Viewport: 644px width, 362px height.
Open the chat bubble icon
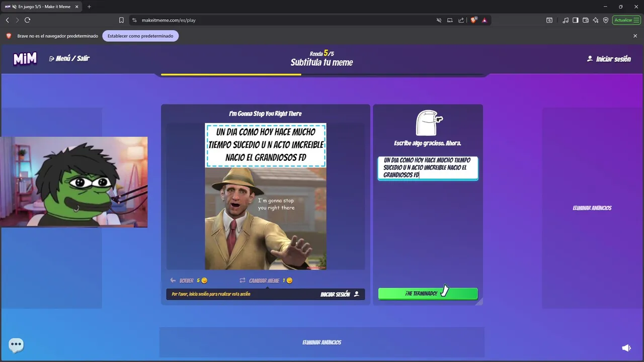16,345
